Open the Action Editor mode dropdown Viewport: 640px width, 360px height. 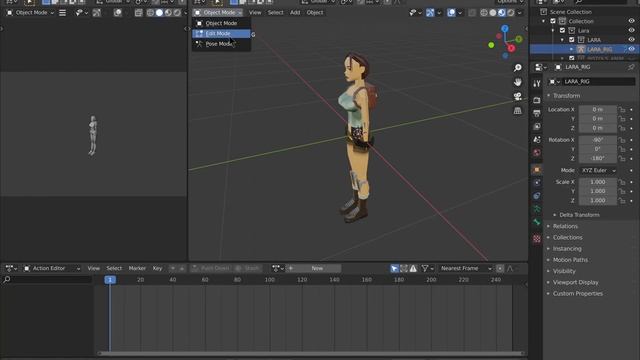click(52, 268)
